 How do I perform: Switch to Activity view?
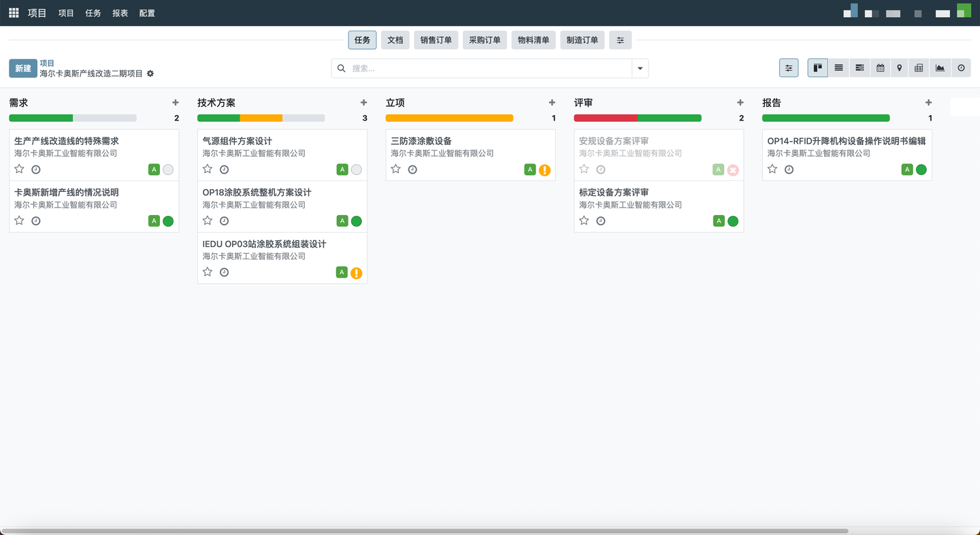click(x=961, y=68)
